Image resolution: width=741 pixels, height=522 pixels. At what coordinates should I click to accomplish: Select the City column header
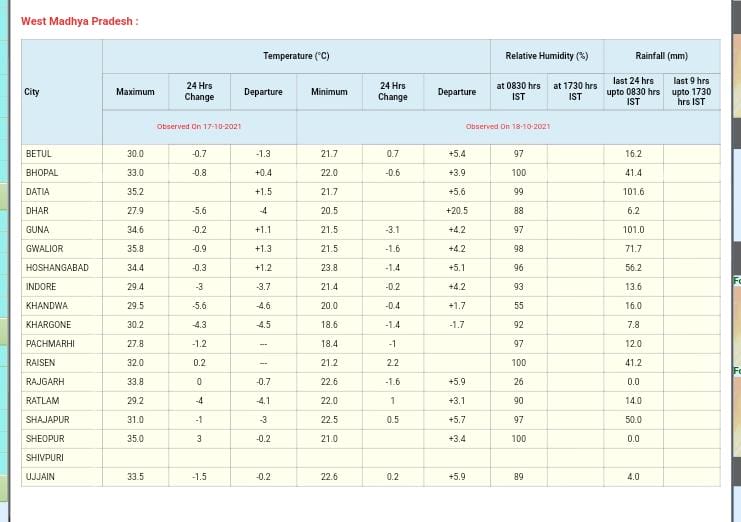32,92
